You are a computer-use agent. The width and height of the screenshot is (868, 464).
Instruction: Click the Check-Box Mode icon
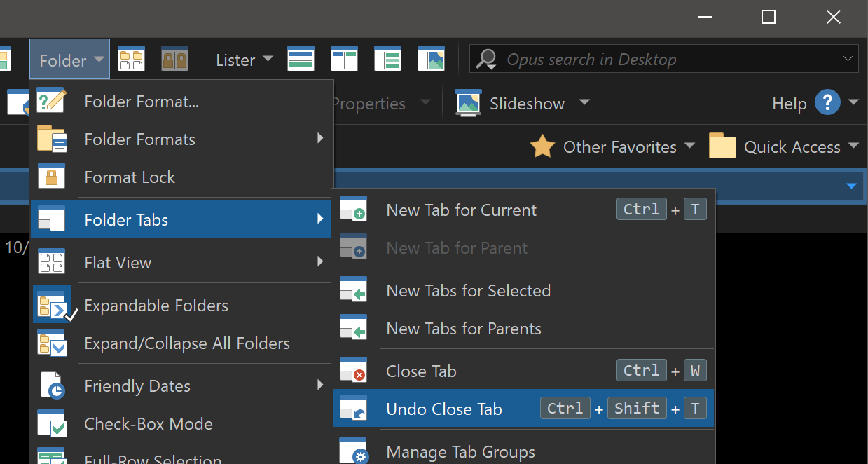coord(51,423)
